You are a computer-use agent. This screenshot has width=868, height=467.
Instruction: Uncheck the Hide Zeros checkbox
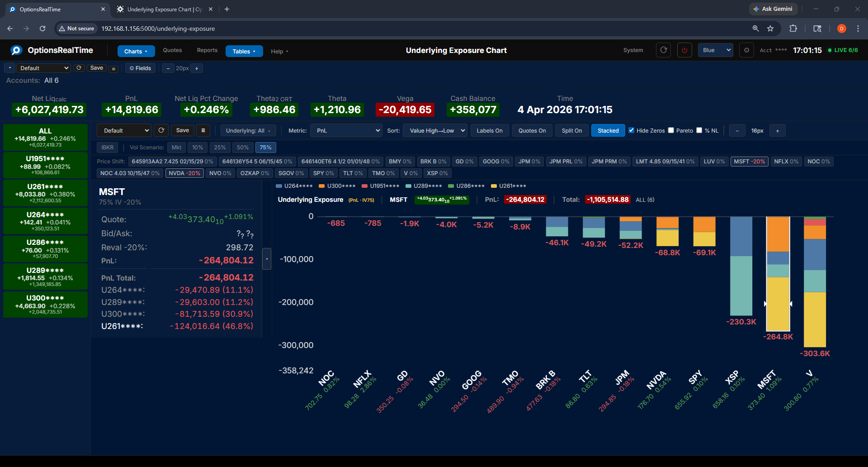pos(631,130)
